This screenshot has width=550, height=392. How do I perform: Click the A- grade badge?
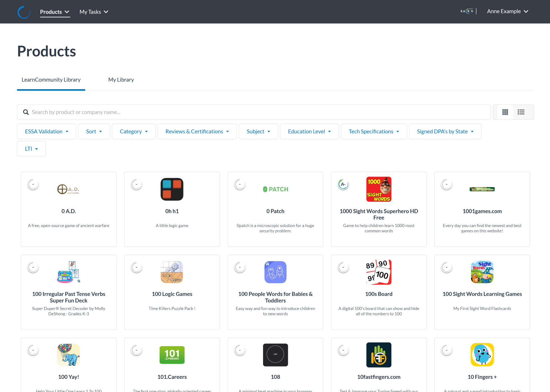[x=343, y=184]
